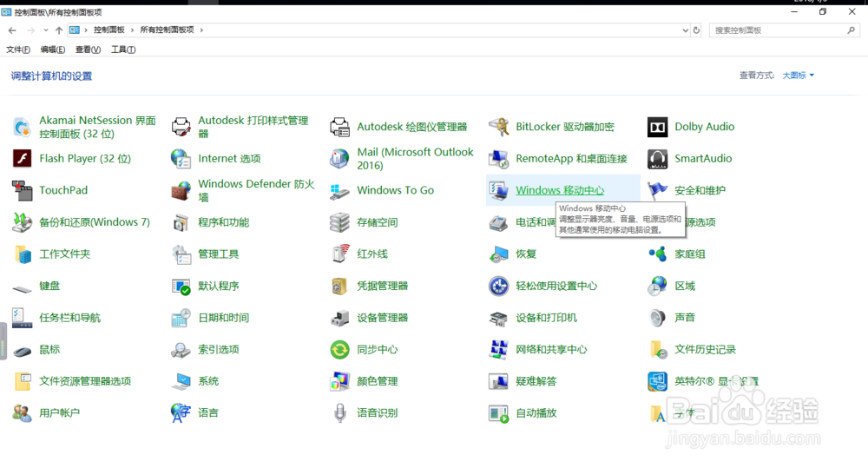Open the 英特尔 显卡设置 icon

(658, 381)
